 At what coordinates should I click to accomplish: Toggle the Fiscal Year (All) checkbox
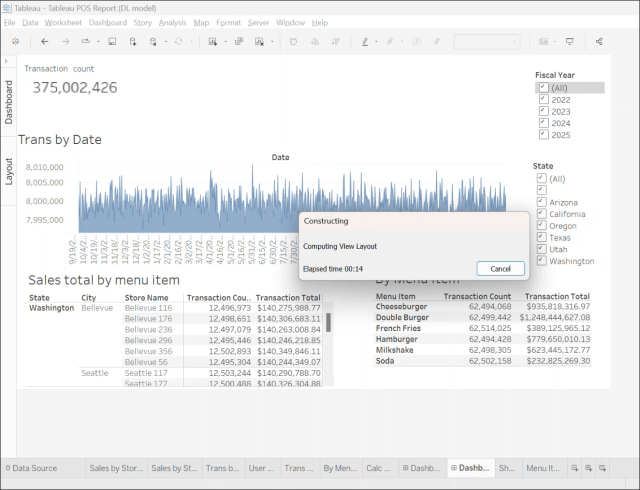pyautogui.click(x=543, y=87)
